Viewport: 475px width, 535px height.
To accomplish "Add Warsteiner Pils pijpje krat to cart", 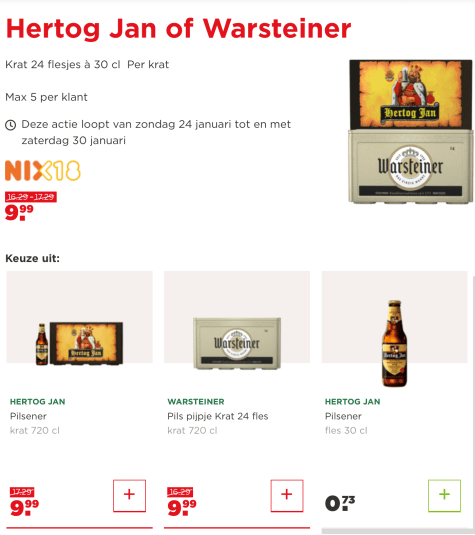I will 287,495.
